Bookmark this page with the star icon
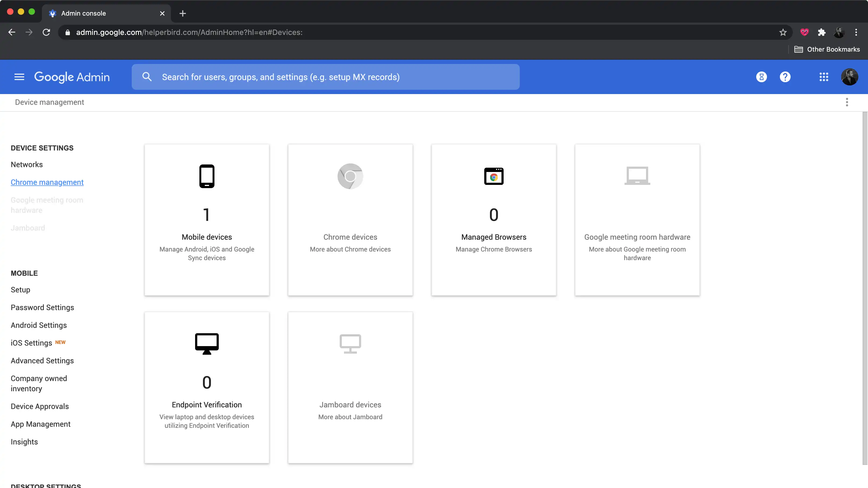The height and width of the screenshot is (488, 868). (x=783, y=32)
